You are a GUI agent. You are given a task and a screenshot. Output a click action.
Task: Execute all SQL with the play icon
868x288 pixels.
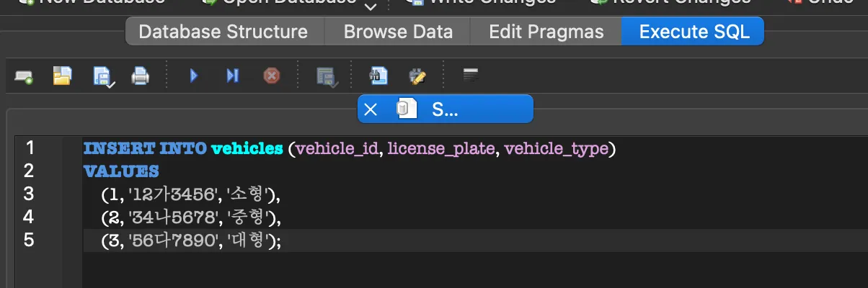coord(193,76)
